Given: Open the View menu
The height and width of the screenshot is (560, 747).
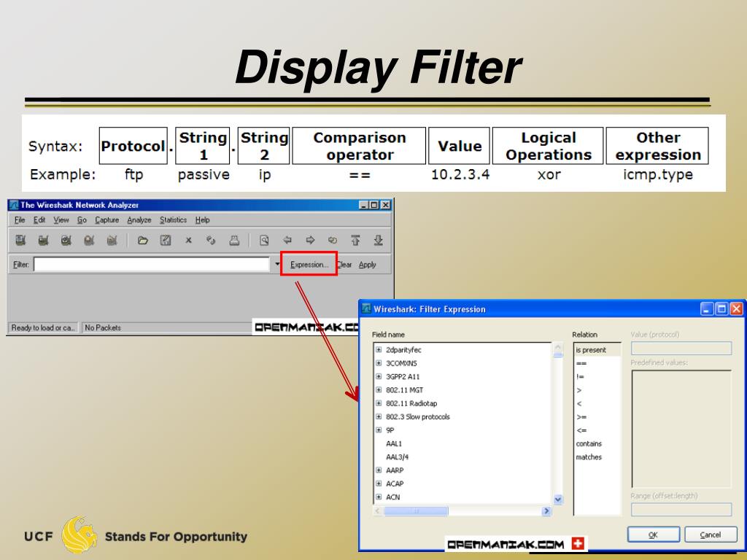Looking at the screenshot, I should 61,220.
